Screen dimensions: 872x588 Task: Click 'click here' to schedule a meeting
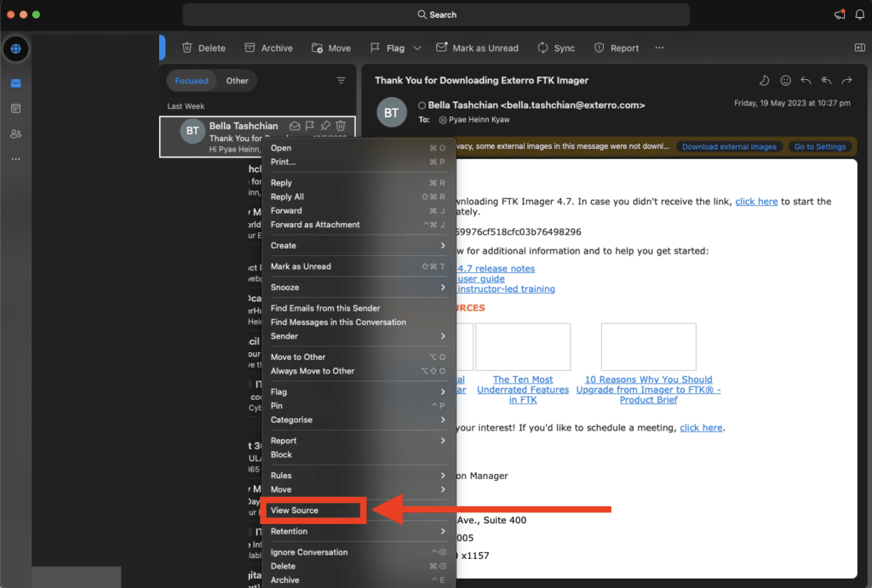pos(701,428)
